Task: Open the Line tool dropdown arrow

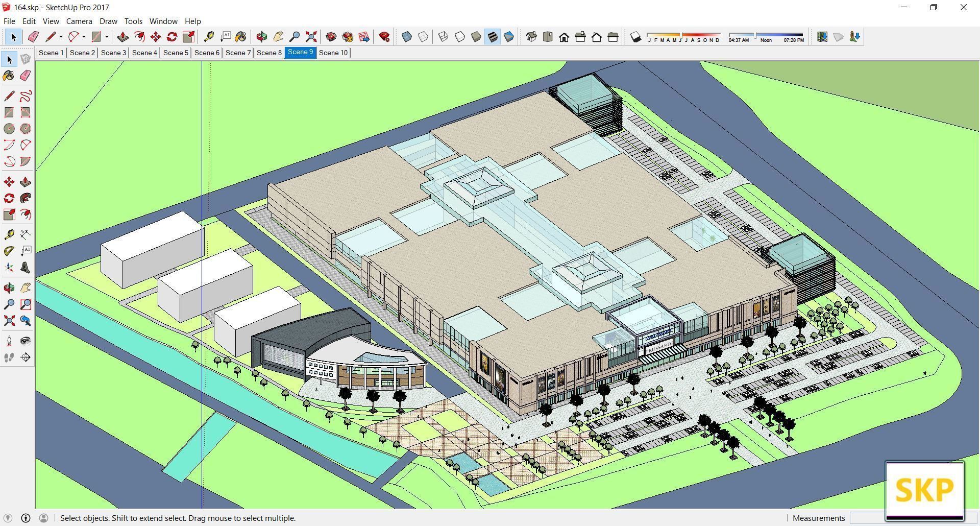Action: point(61,37)
